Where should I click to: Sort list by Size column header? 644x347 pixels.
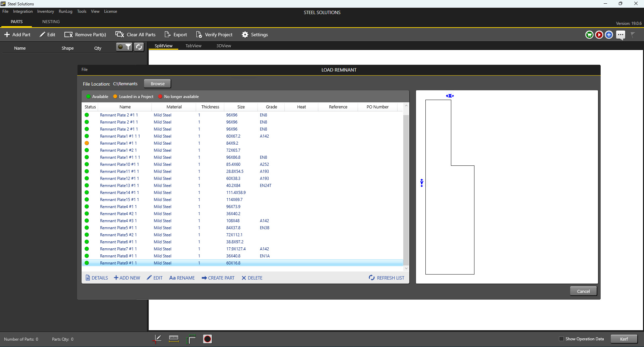(x=241, y=107)
